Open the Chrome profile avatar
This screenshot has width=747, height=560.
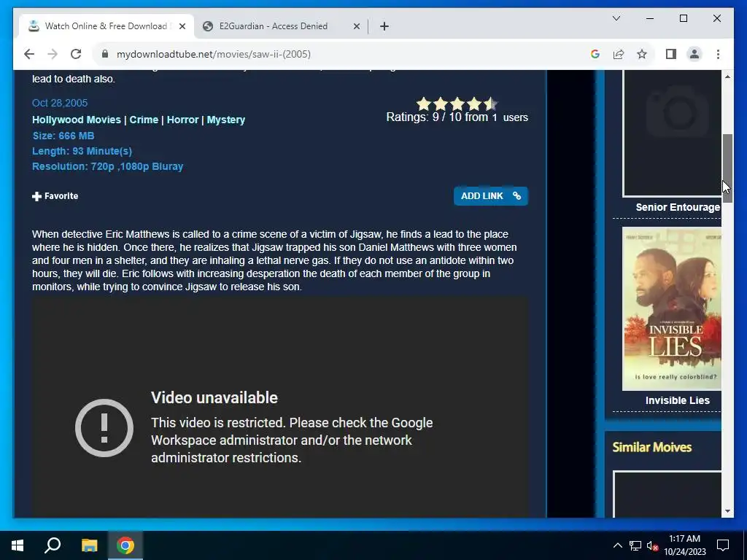click(x=694, y=54)
